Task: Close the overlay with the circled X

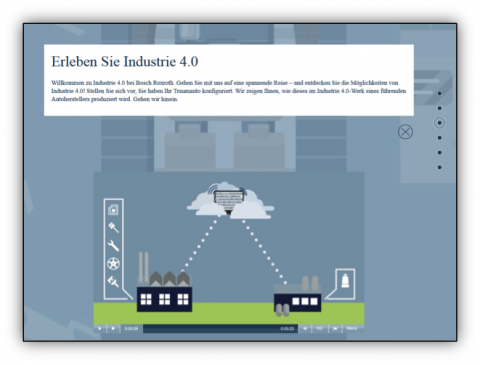Action: (405, 132)
